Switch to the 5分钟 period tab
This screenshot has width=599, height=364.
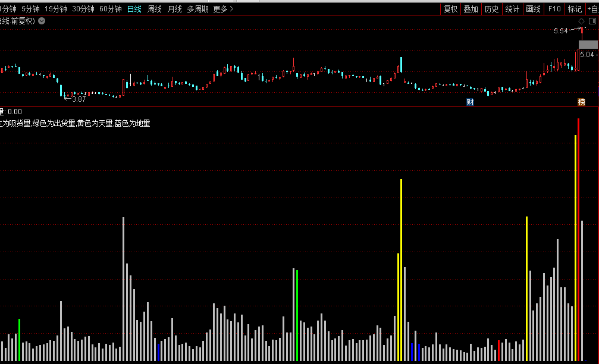(x=30, y=9)
